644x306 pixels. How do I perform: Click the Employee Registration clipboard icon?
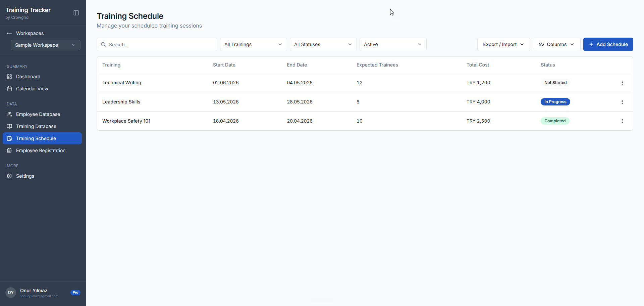[x=9, y=150]
